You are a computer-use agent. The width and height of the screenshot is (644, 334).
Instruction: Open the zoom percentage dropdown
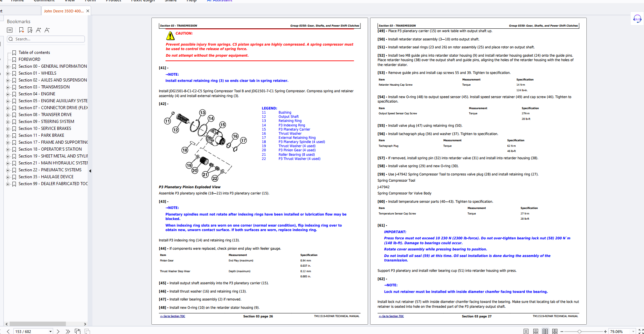pyautogui.click(x=633, y=331)
